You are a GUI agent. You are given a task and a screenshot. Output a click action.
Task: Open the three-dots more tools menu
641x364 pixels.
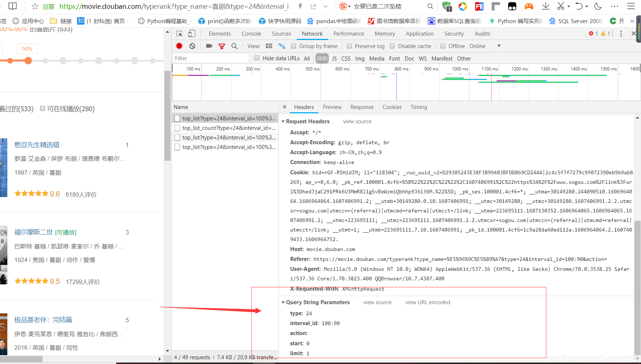tap(615, 6)
